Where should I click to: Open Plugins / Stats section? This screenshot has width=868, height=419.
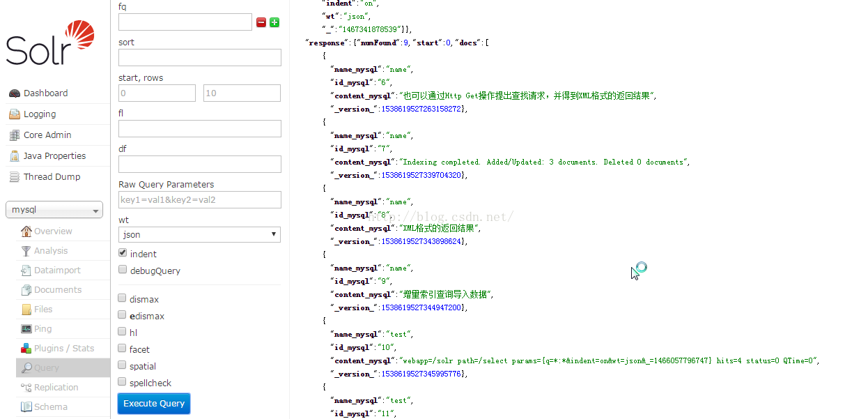64,349
